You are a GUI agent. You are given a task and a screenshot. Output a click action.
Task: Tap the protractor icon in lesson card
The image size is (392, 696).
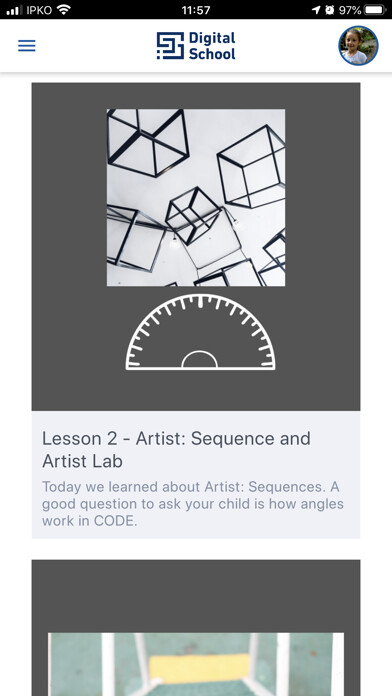click(200, 332)
